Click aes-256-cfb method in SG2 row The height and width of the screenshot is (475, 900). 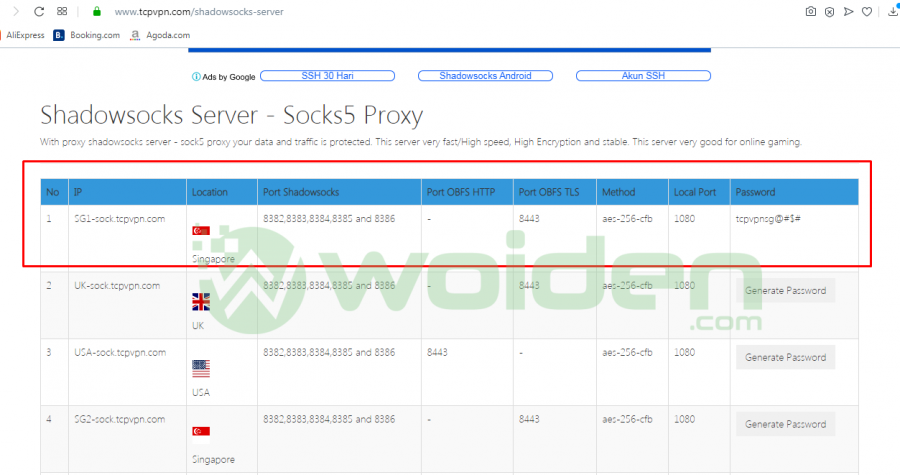click(x=627, y=419)
